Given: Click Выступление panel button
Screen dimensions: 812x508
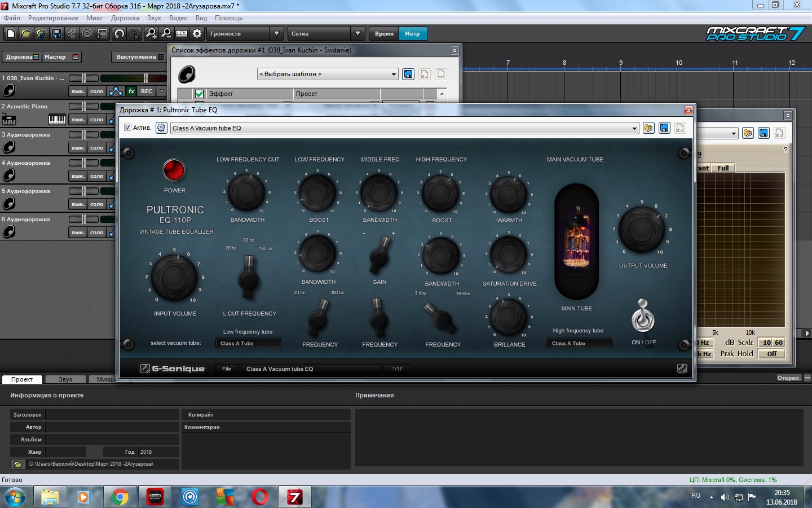Looking at the screenshot, I should tap(140, 57).
